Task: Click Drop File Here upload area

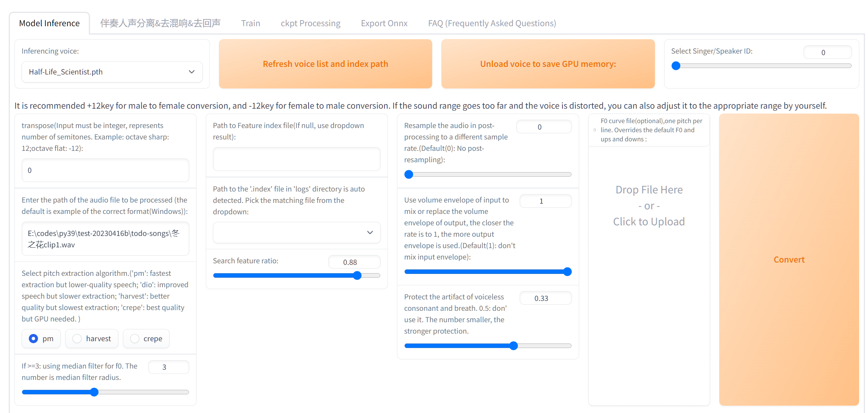Action: point(649,206)
